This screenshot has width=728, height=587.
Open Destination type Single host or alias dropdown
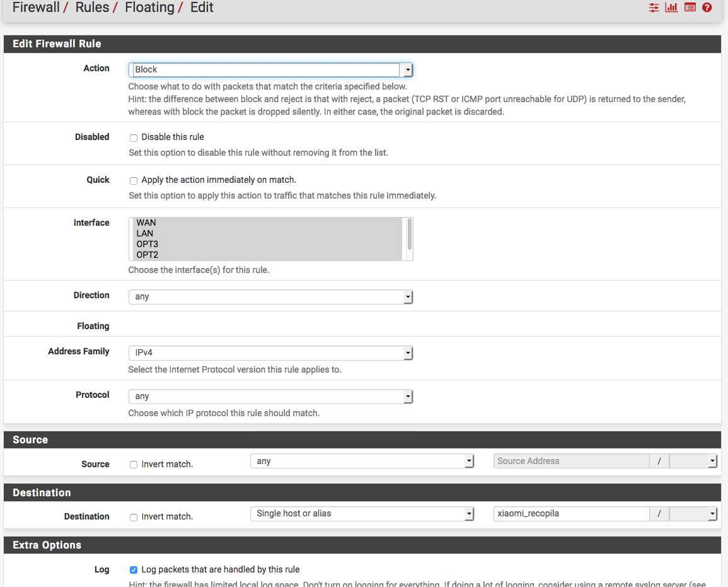362,514
